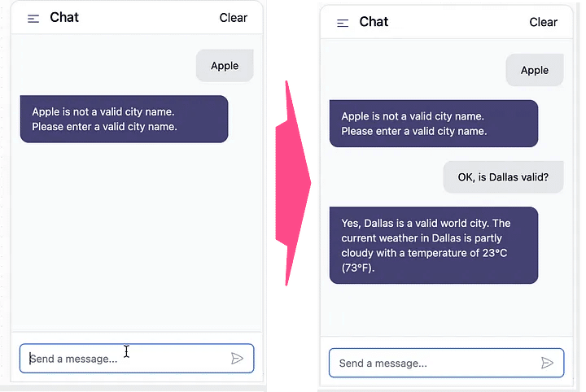586x392 pixels.
Task: Open the hamburger menu in the right chat panel
Action: [343, 23]
